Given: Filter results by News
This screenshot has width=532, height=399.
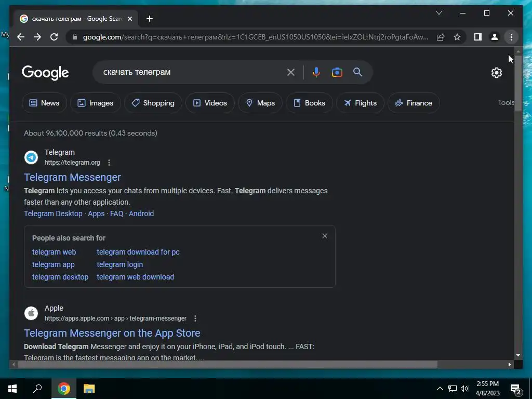Looking at the screenshot, I should (x=45, y=103).
